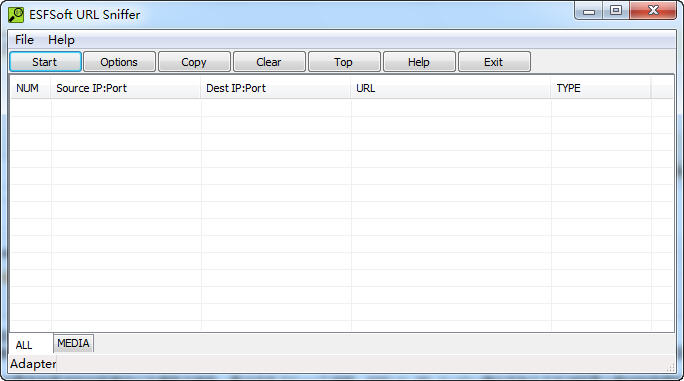This screenshot has height=381, width=684.
Task: Sort by Dest IP:Port column header
Action: point(276,88)
